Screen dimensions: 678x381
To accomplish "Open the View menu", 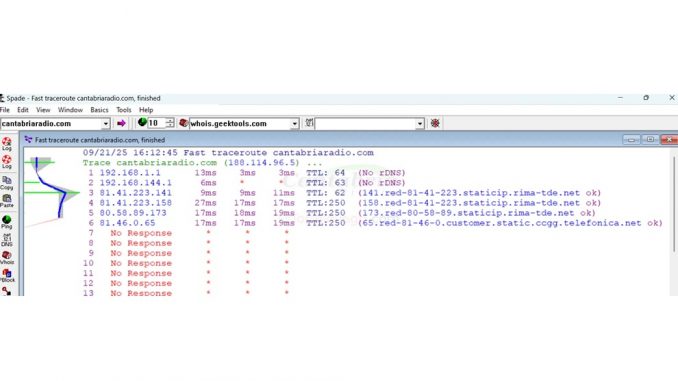I will point(43,110).
